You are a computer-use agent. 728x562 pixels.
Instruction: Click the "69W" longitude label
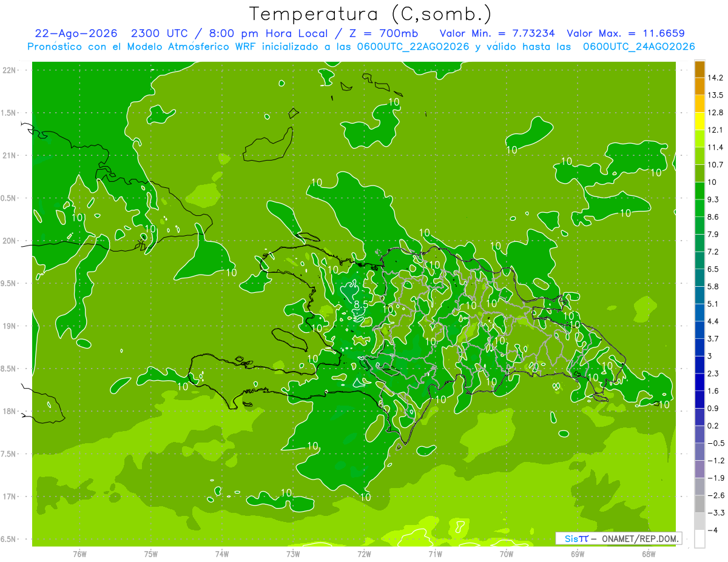click(578, 554)
